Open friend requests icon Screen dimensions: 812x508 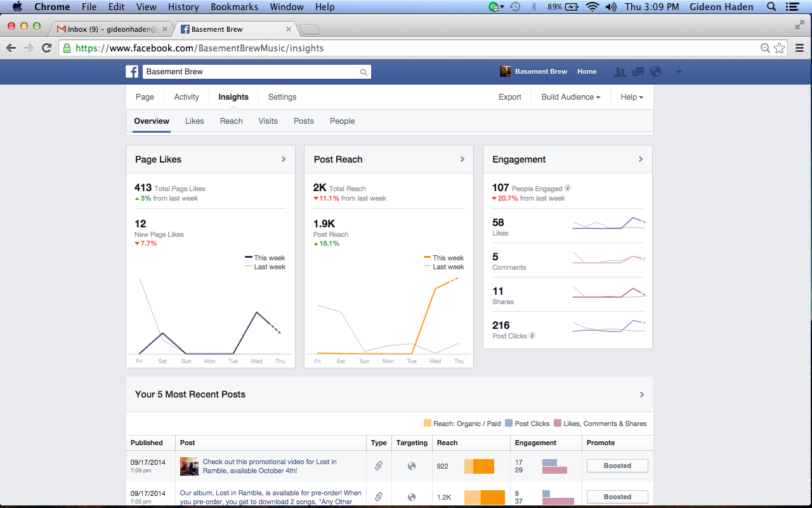pos(620,72)
